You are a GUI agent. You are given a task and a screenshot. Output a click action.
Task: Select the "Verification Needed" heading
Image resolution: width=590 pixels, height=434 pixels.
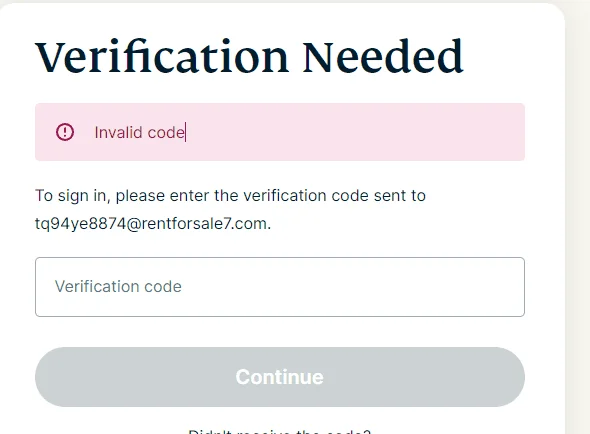pos(249,57)
